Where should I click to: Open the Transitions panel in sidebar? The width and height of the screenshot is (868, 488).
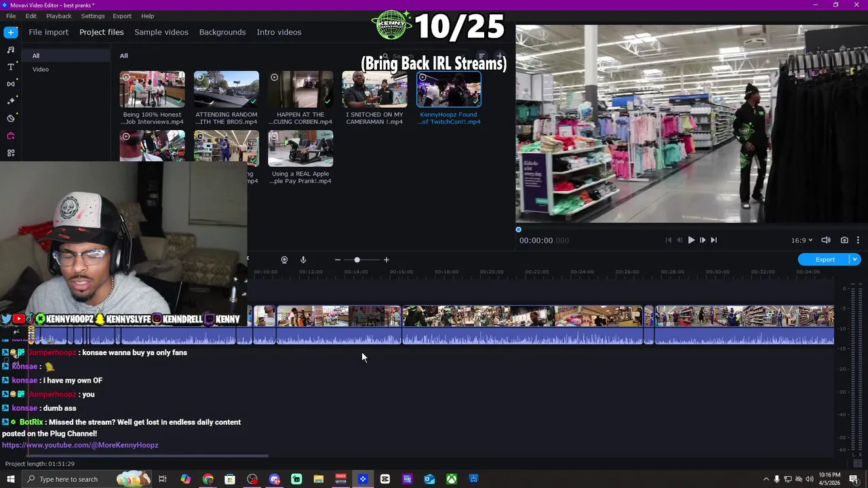11,84
